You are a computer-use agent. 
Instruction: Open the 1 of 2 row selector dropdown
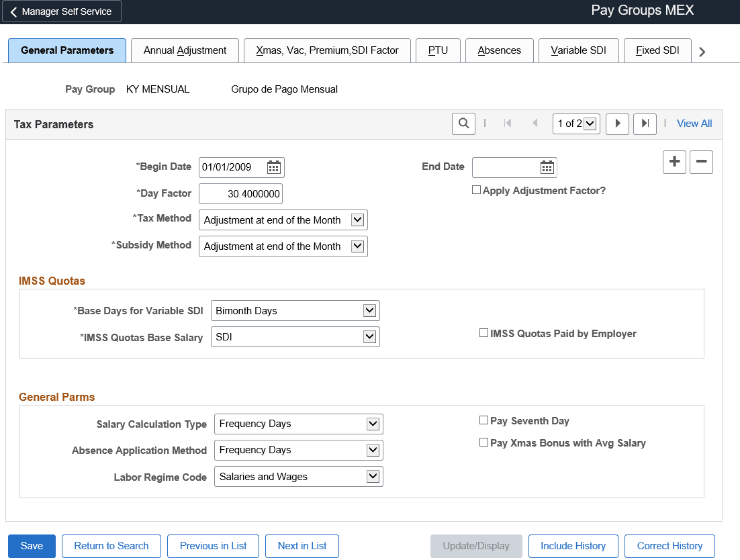[x=576, y=124]
